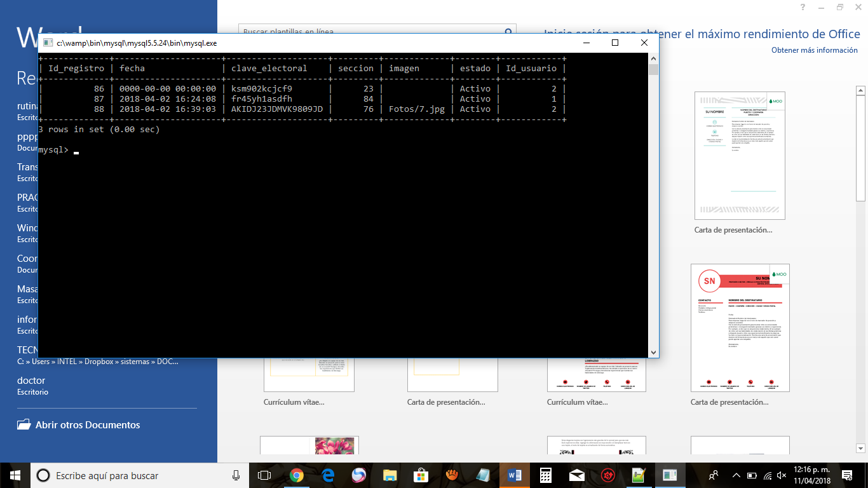Click the Word help question mark icon
This screenshot has width=868, height=488.
tap(803, 7)
